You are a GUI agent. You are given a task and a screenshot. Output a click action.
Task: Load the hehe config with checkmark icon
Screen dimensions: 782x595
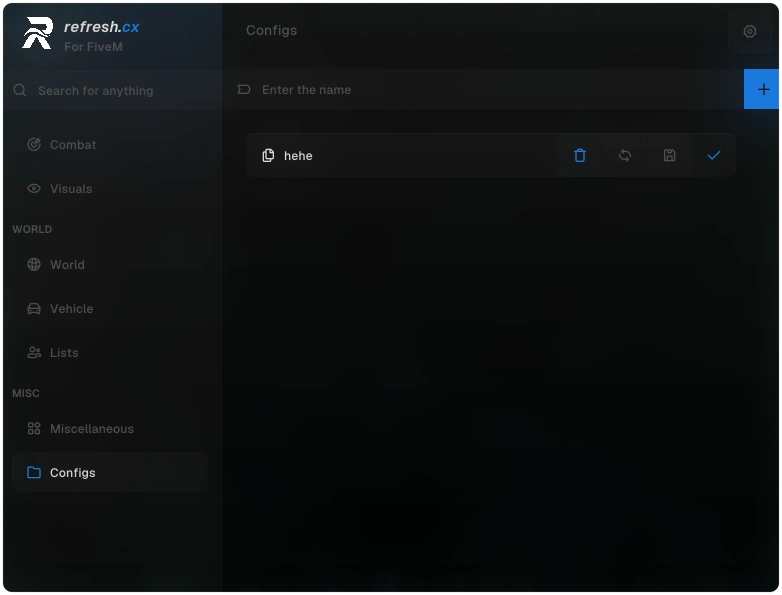tap(714, 156)
